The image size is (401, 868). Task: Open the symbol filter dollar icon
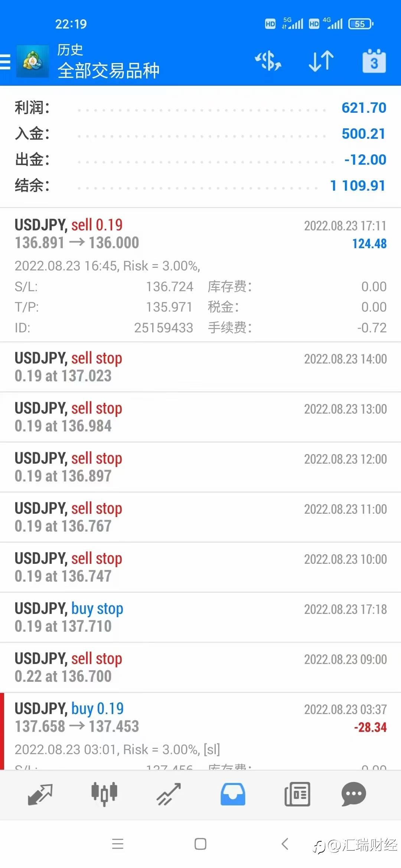coord(268,61)
